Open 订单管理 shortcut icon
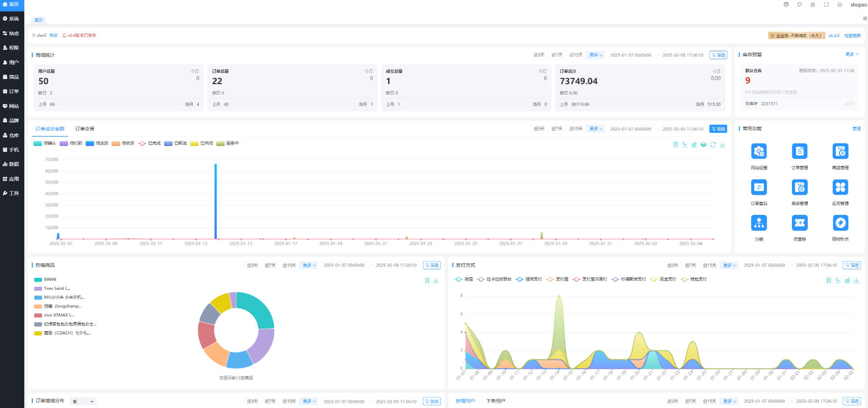The width and height of the screenshot is (868, 408). [799, 151]
